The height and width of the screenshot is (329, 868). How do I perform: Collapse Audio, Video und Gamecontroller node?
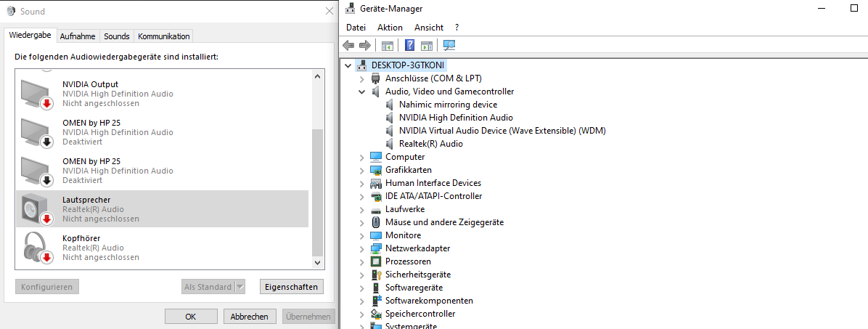coord(361,92)
